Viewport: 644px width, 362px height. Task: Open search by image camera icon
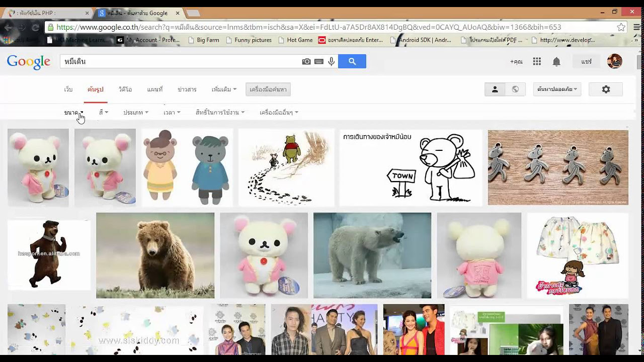pyautogui.click(x=306, y=61)
